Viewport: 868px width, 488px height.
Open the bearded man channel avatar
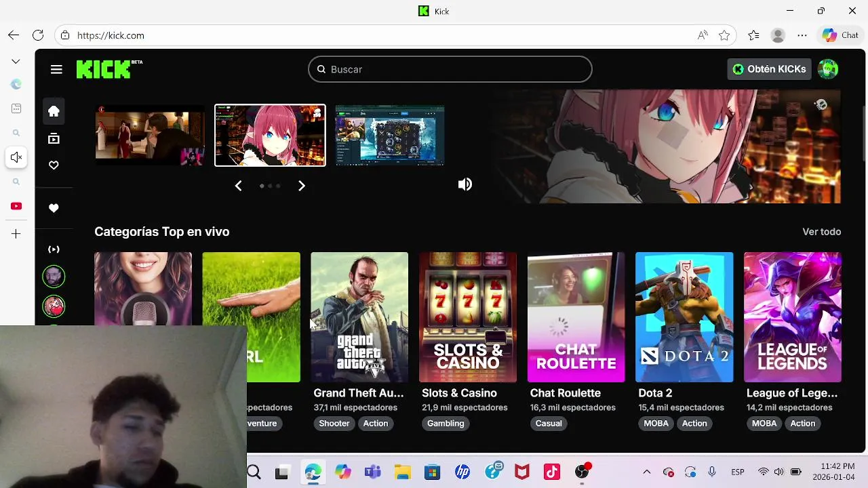[x=54, y=277]
